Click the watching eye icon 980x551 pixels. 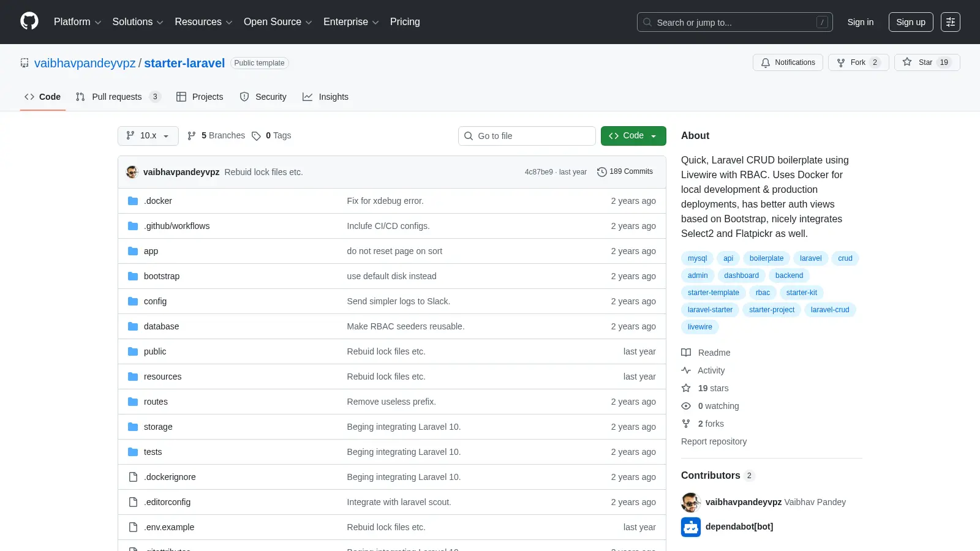point(686,406)
